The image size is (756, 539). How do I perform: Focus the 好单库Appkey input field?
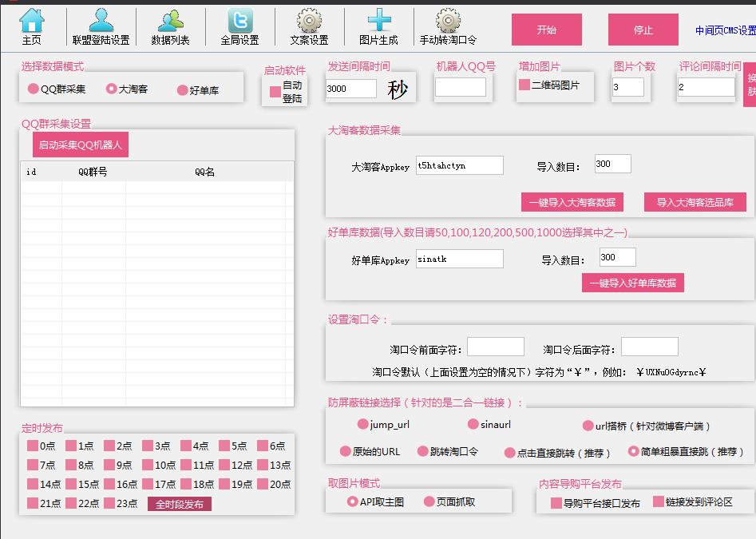[x=460, y=259]
